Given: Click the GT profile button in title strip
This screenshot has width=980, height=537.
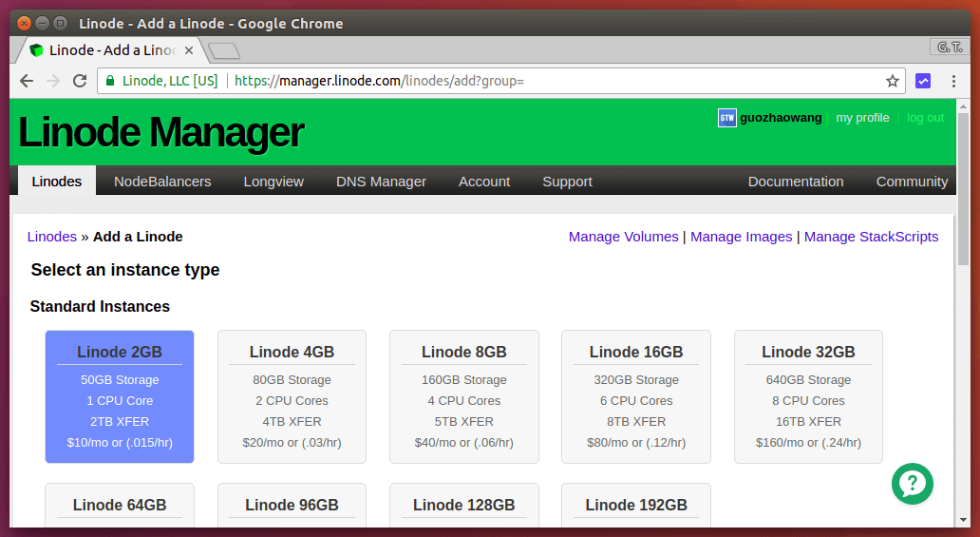Looking at the screenshot, I should 950,47.
